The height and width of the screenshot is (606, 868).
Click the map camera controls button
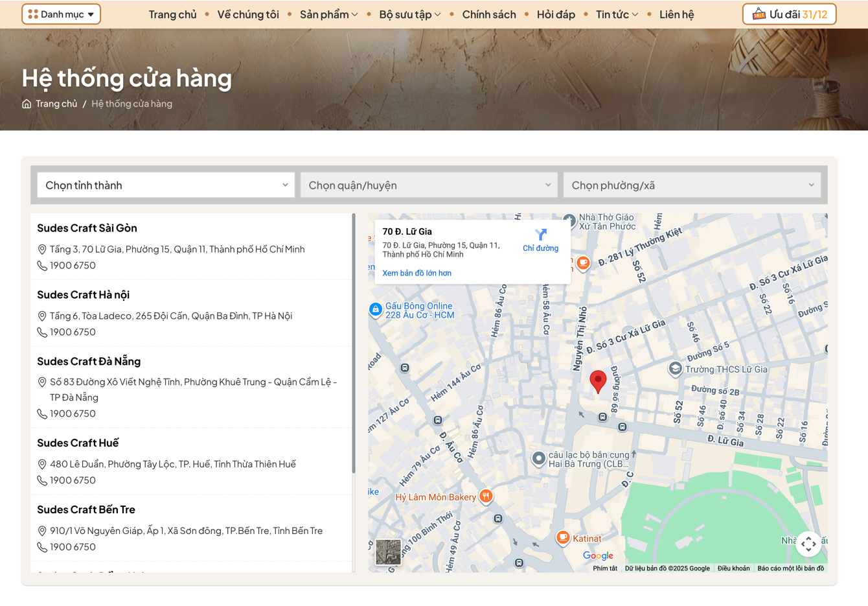coord(808,544)
